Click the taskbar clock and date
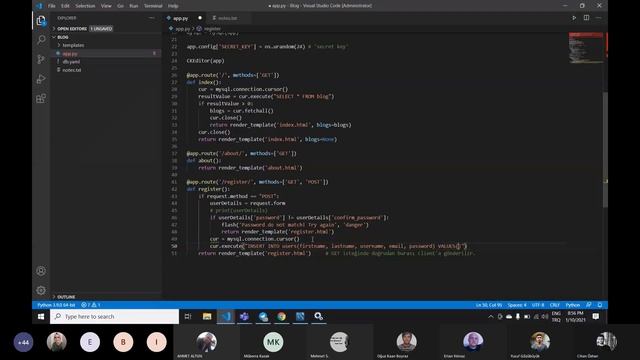This screenshot has width=640, height=360. tap(576, 316)
